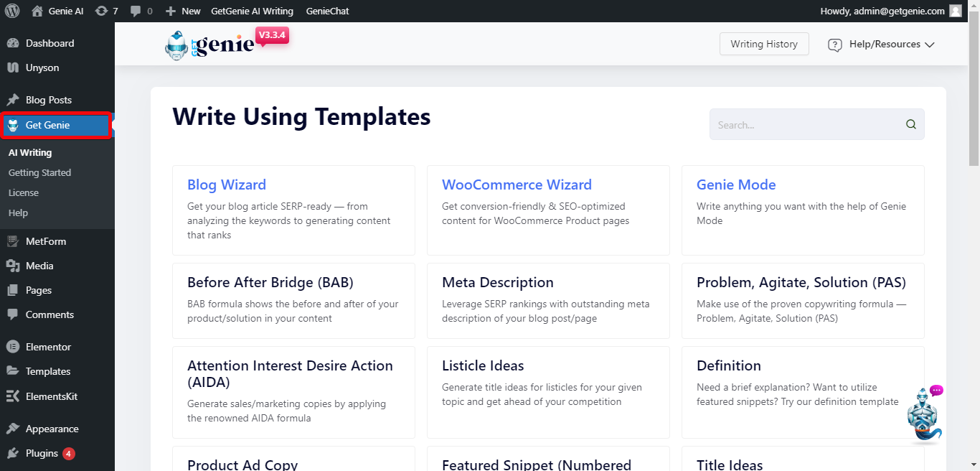Image resolution: width=980 pixels, height=471 pixels.
Task: Open the Genie AI site home icon
Action: click(x=37, y=11)
